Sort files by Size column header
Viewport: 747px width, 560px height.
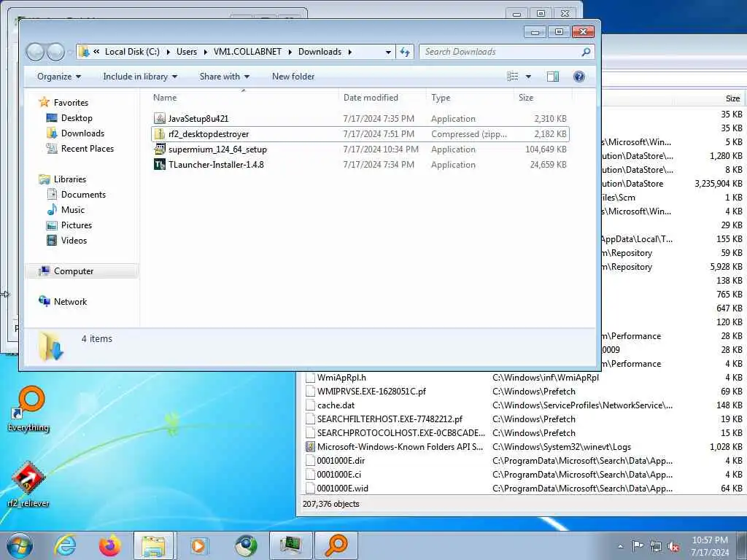click(x=543, y=98)
